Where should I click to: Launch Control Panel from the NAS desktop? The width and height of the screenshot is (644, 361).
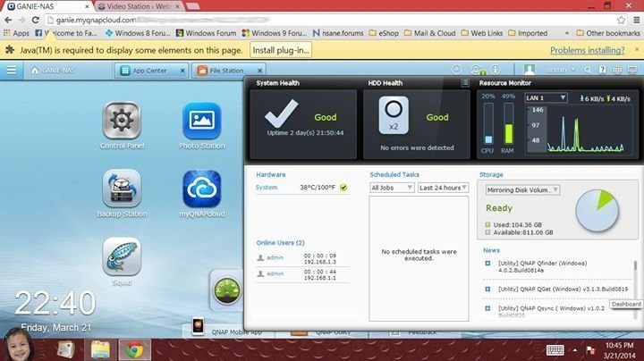[122, 122]
